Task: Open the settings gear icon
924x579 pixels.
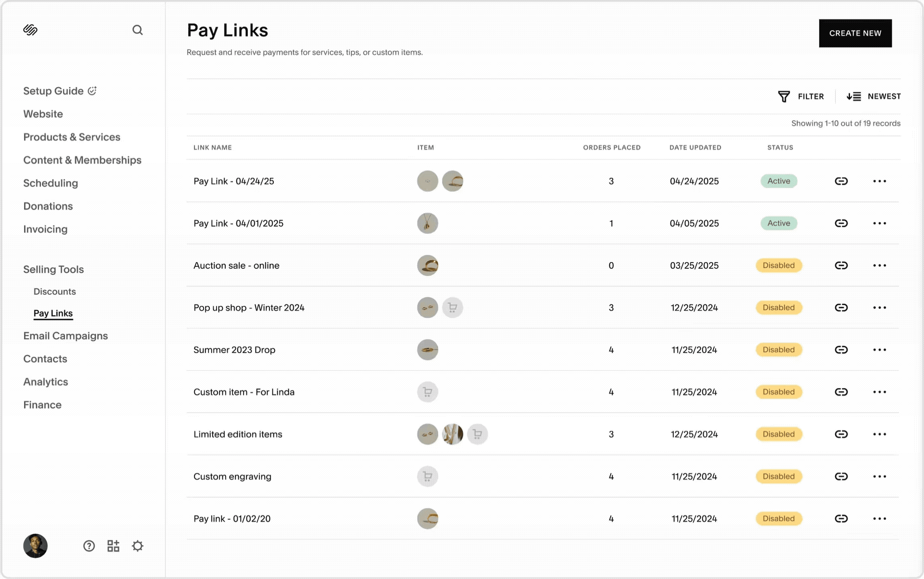Action: click(x=138, y=546)
